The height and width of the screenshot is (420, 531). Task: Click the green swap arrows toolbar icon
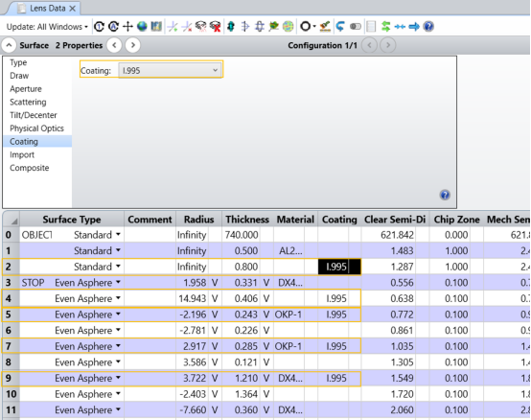[x=385, y=27]
